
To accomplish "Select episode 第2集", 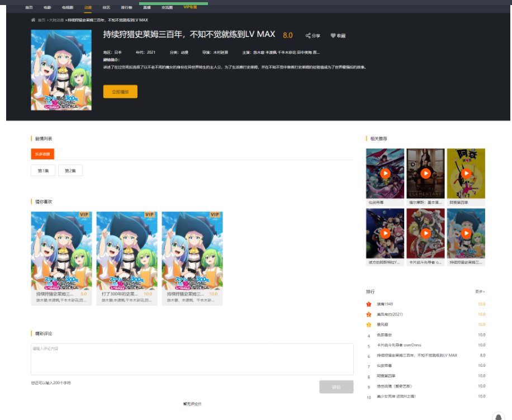I will click(70, 171).
